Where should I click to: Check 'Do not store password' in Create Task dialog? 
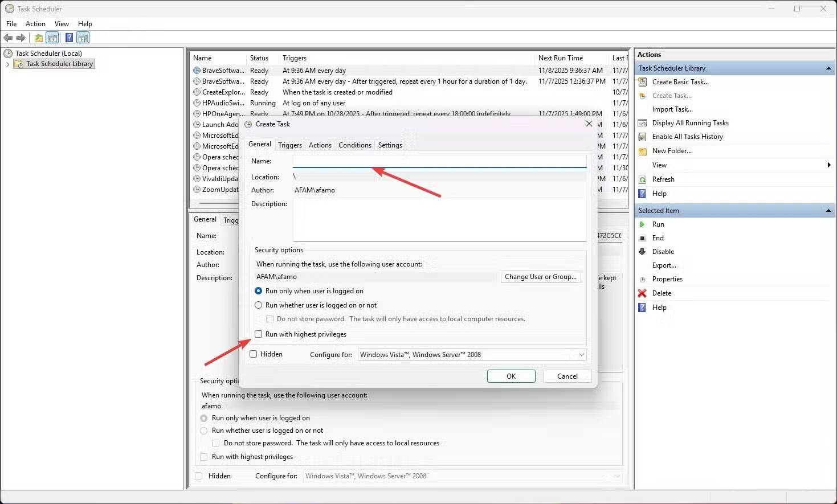(270, 319)
